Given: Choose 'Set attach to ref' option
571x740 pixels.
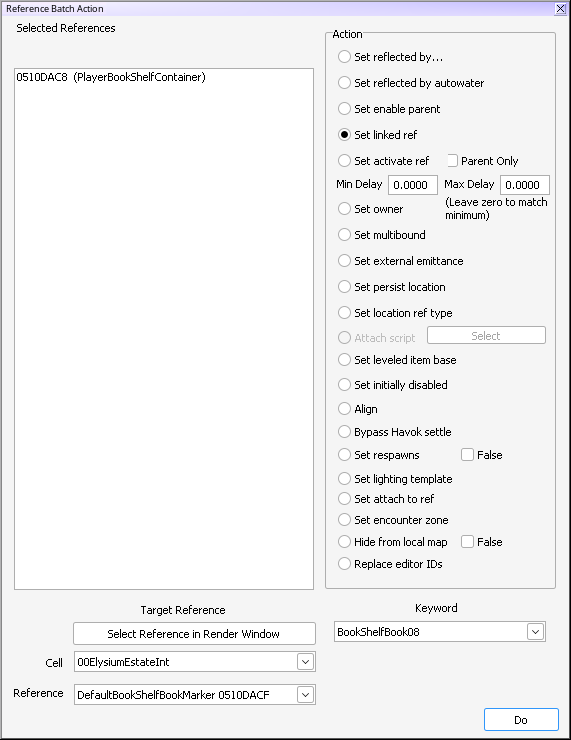Looking at the screenshot, I should pos(344,499).
